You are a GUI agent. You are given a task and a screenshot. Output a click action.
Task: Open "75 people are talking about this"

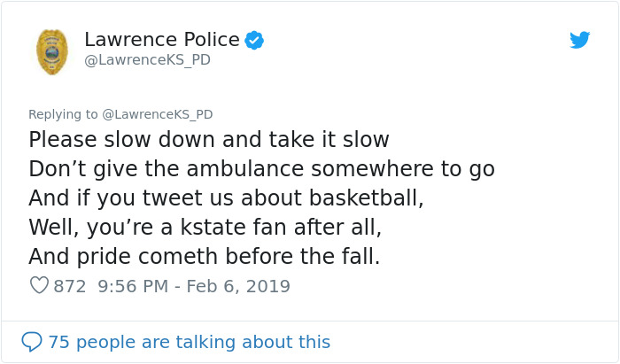[x=189, y=342]
